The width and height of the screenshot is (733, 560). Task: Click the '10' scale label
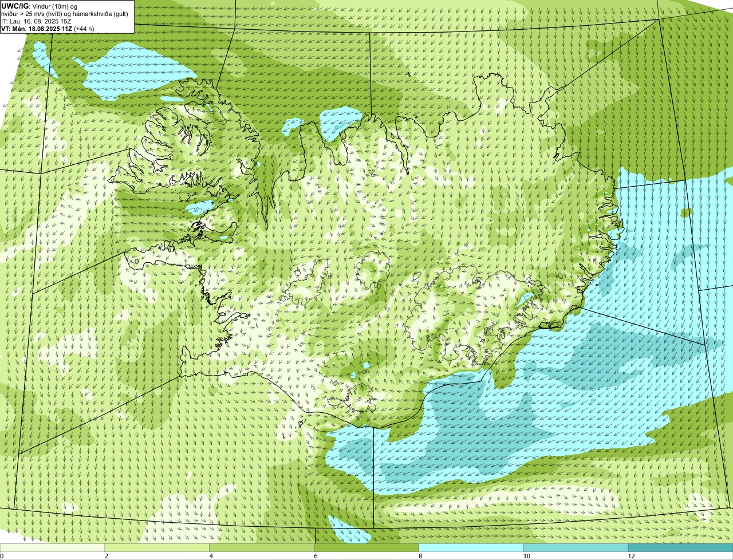click(x=526, y=556)
